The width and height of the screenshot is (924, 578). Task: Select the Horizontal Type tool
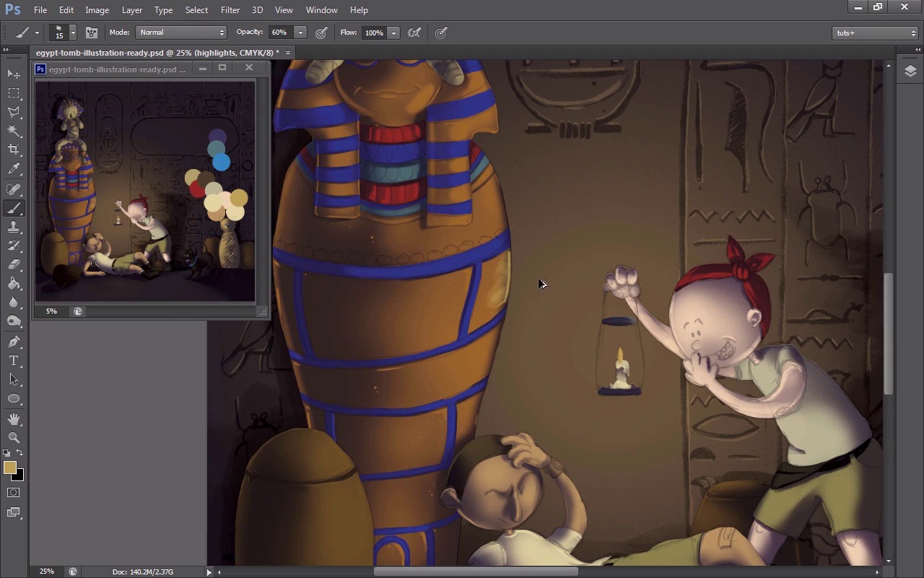[14, 361]
